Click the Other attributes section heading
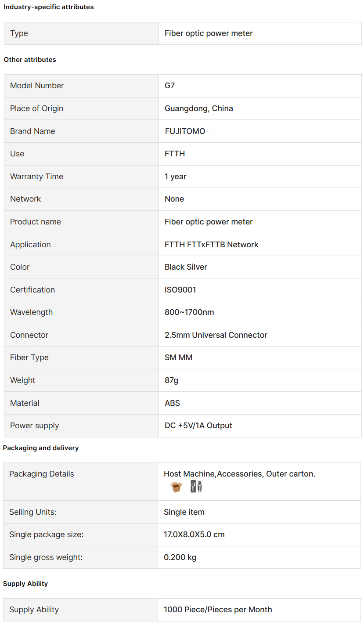This screenshot has height=625, width=364. point(30,60)
